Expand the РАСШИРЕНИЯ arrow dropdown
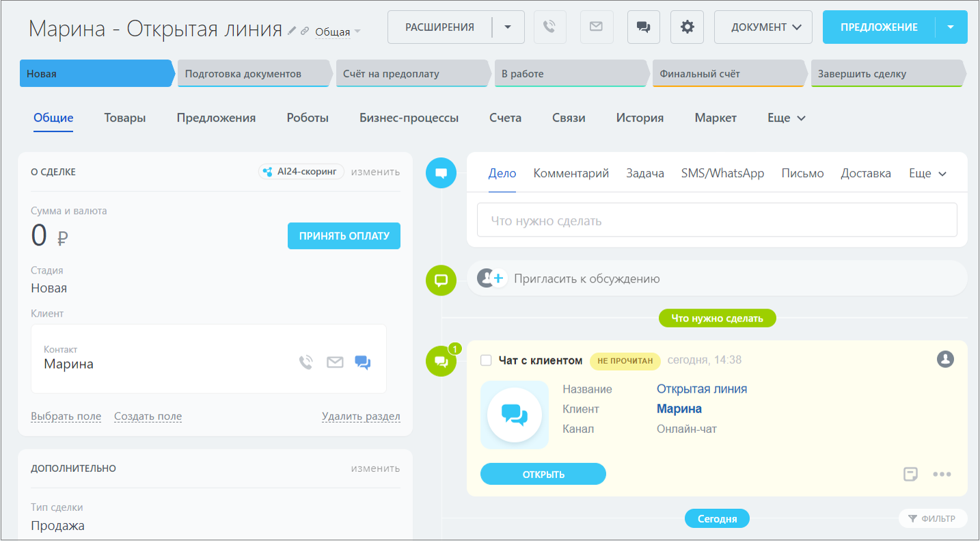This screenshot has width=980, height=541. 508,27
